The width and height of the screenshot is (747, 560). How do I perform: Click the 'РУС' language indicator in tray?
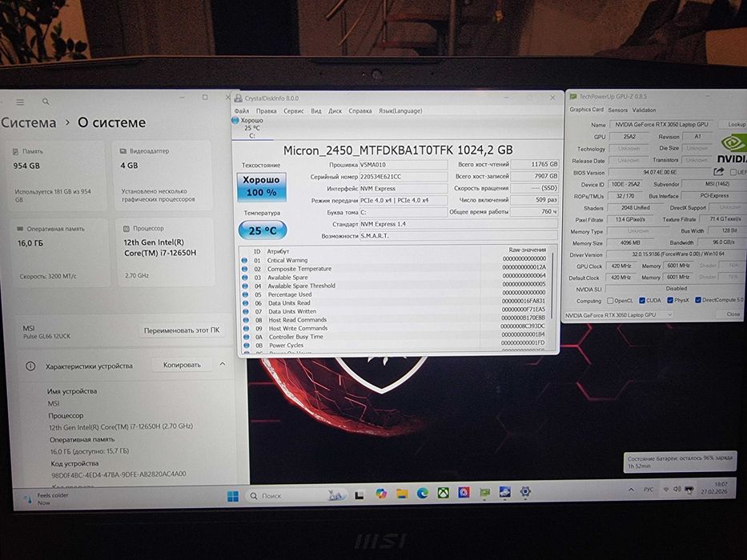click(649, 490)
